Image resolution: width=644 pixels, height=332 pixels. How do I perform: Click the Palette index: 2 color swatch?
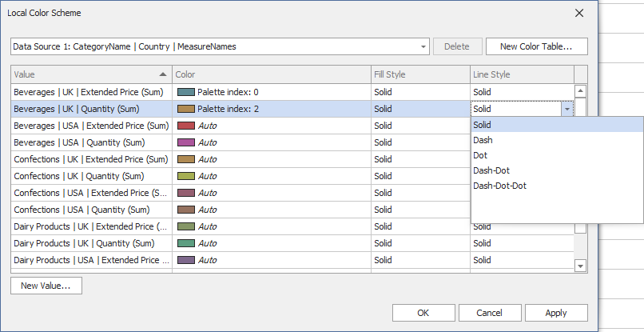click(x=185, y=109)
